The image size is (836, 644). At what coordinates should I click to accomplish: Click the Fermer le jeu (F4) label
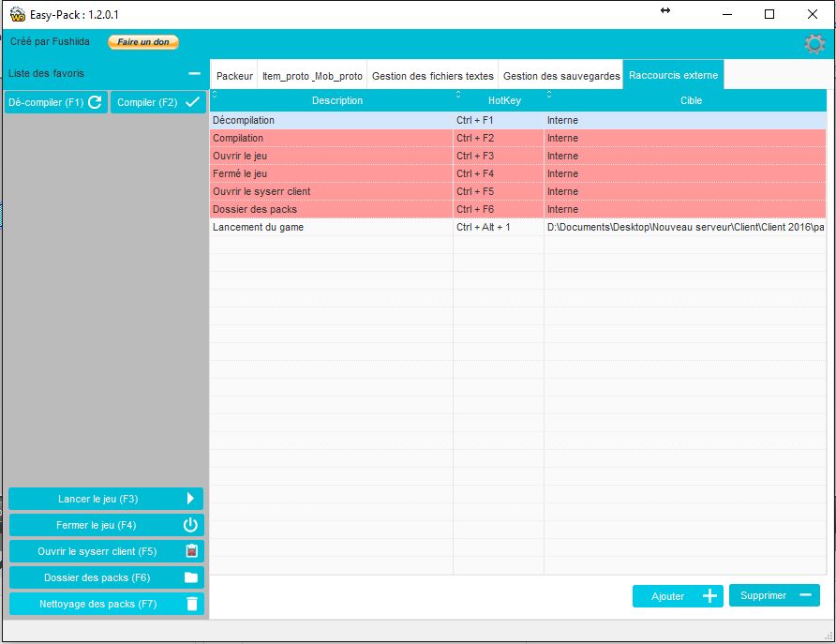tap(97, 525)
